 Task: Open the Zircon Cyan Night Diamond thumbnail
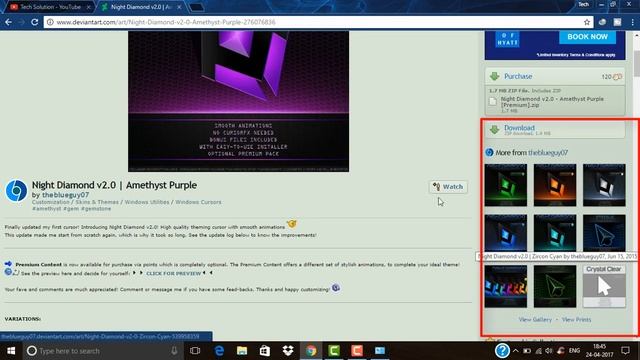point(555,233)
